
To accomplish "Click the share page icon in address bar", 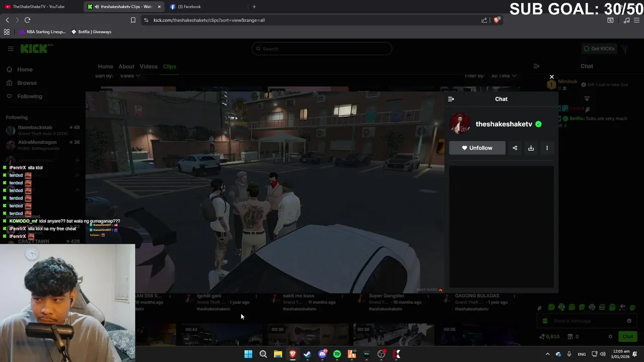I will click(484, 20).
